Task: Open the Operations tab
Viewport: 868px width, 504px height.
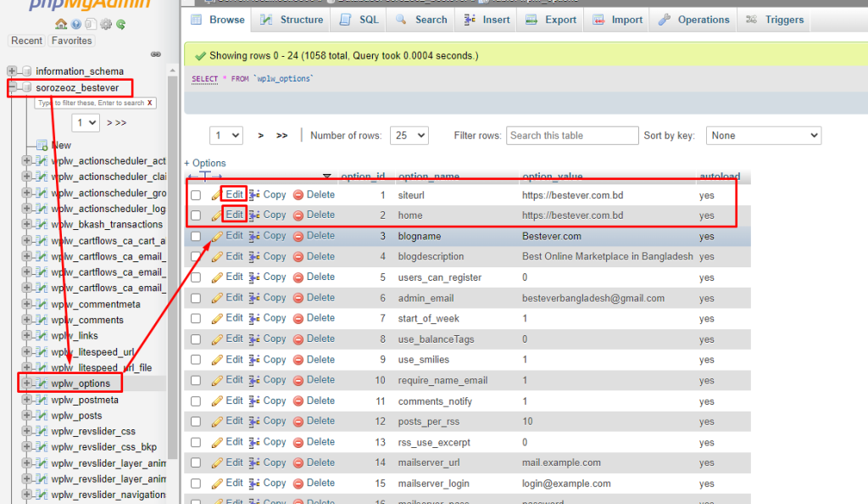Action: click(694, 20)
